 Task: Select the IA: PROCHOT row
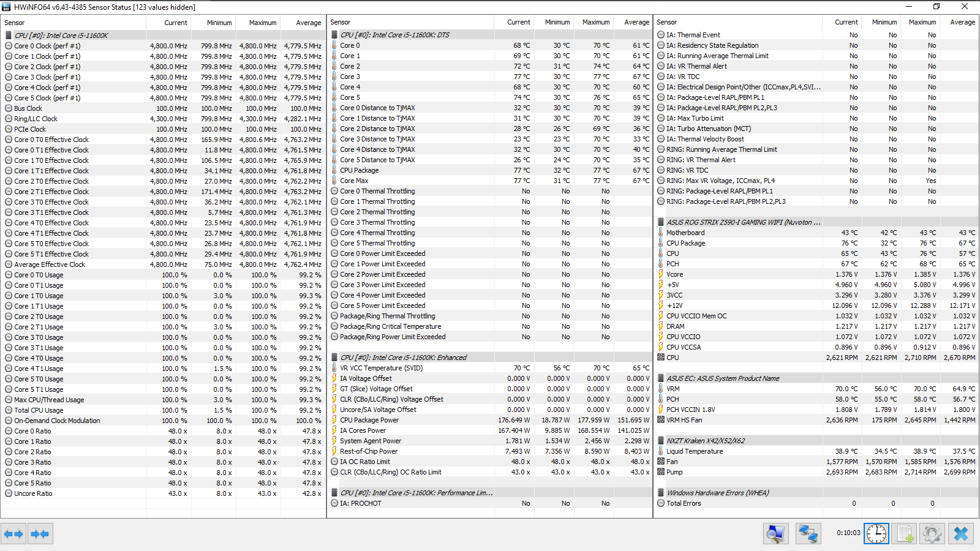(x=490, y=503)
